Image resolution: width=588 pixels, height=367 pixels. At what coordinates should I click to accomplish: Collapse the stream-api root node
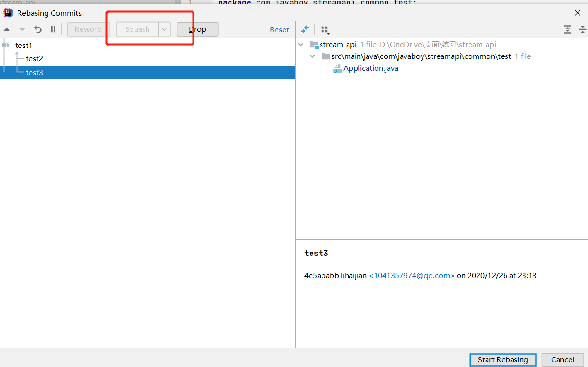point(301,44)
